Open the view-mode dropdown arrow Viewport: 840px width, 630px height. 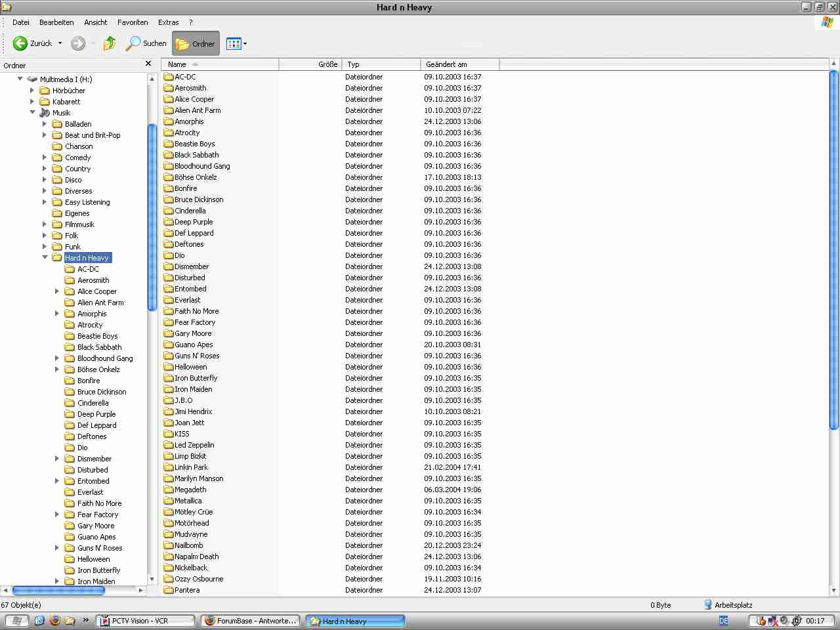pyautogui.click(x=245, y=44)
